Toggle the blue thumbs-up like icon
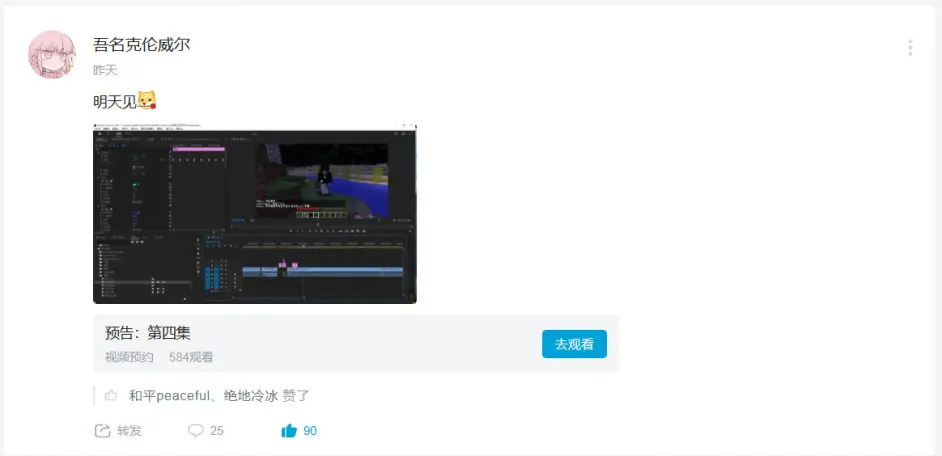 tap(289, 431)
